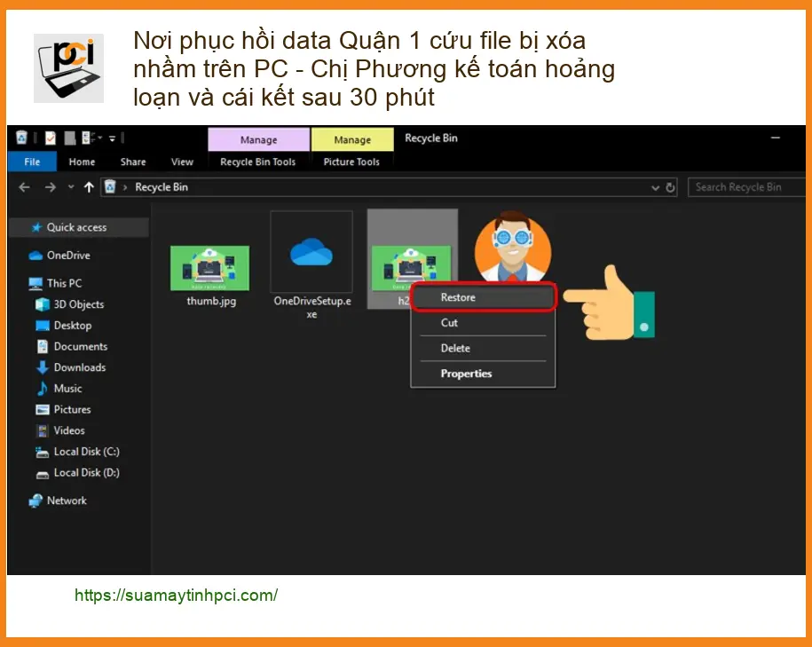
Task: Select Network in navigation pane
Action: pos(67,501)
